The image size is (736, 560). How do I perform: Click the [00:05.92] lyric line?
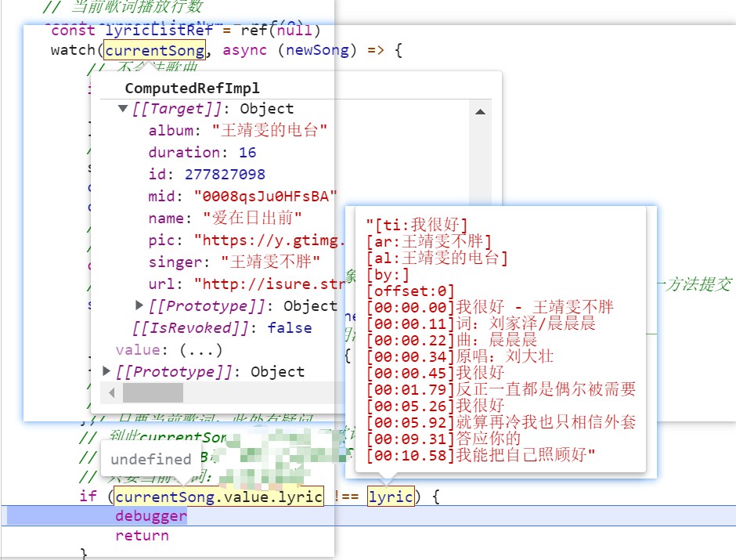(501, 421)
